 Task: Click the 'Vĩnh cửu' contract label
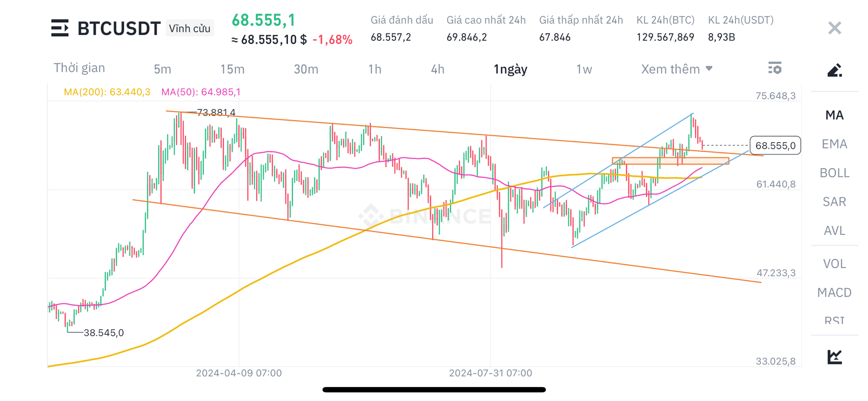click(x=189, y=28)
